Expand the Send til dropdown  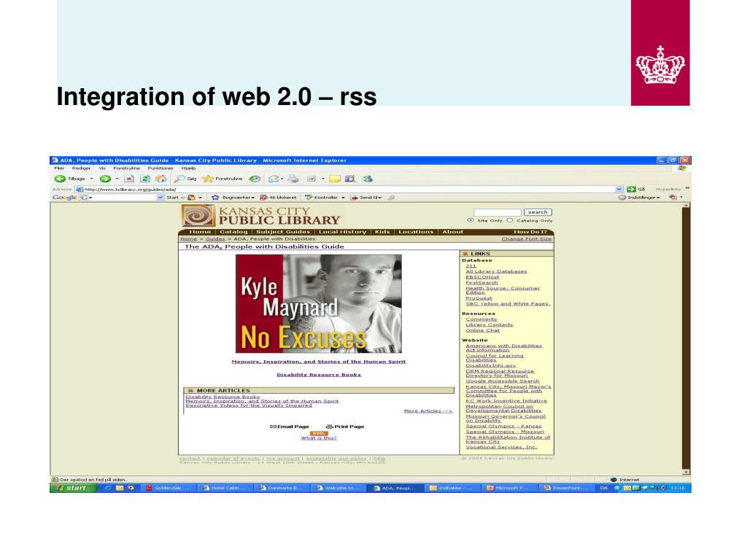[x=380, y=198]
